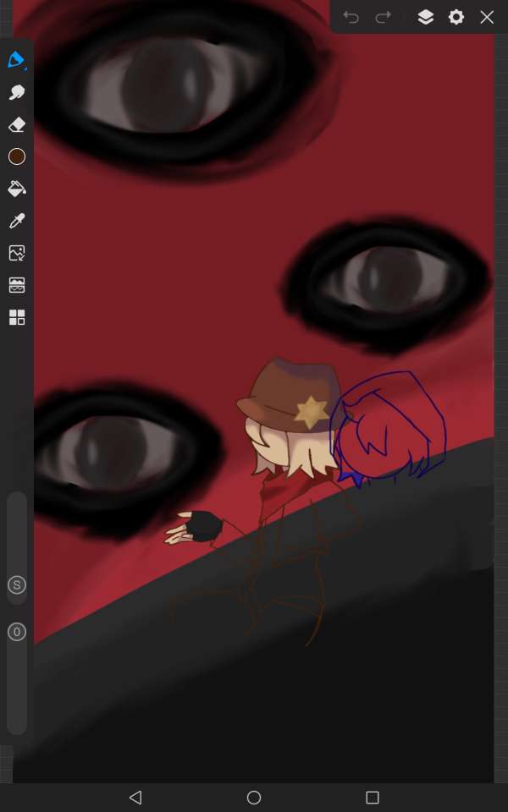Open the brown color swatch picker
Screen dimensions: 508x812
click(17, 156)
